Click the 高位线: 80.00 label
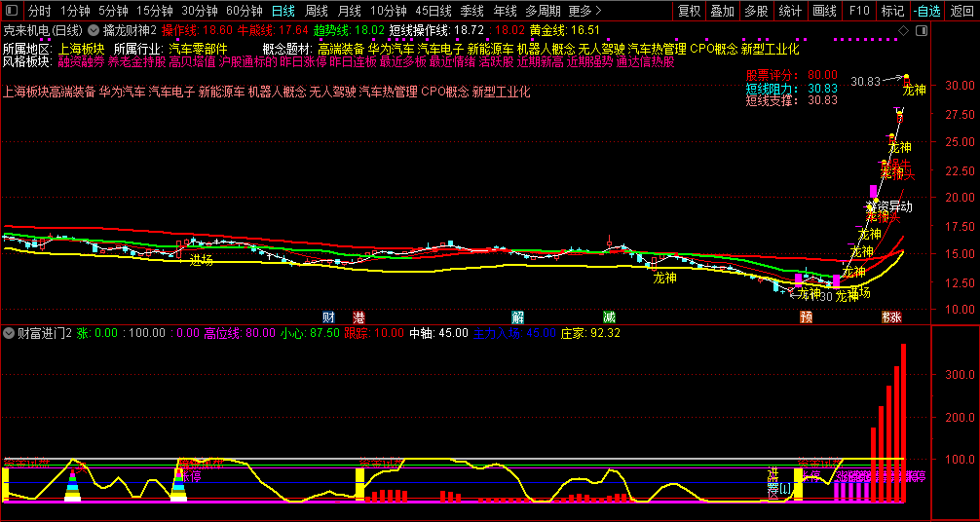Viewport: 980px width, 522px height. (x=242, y=333)
